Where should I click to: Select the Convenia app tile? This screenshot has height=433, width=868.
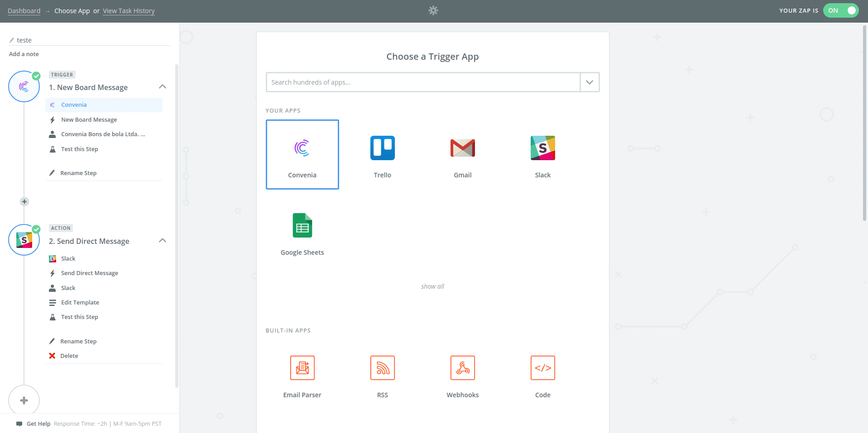coord(302,154)
